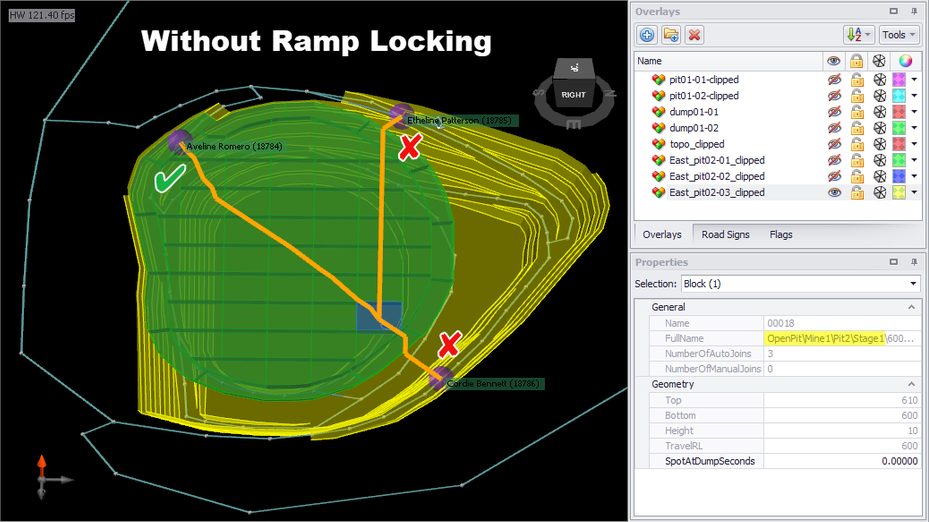
Task: Click the color swatch of pit01-02-clipped
Action: click(x=899, y=96)
